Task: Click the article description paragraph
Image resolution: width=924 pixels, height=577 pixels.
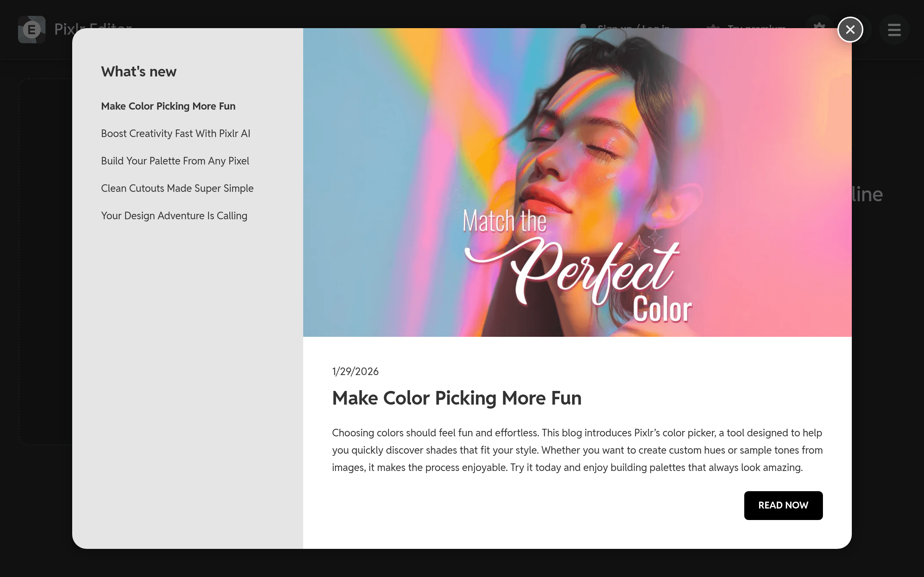Action: [577, 450]
